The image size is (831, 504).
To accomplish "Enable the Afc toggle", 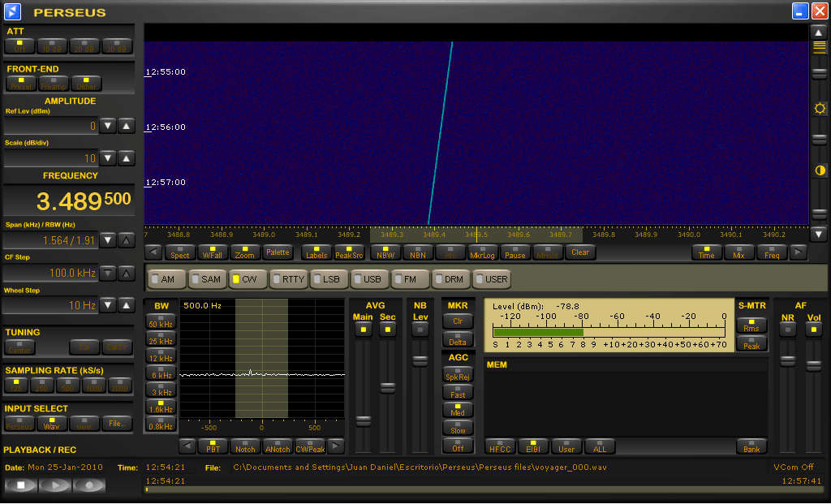I will click(x=450, y=252).
